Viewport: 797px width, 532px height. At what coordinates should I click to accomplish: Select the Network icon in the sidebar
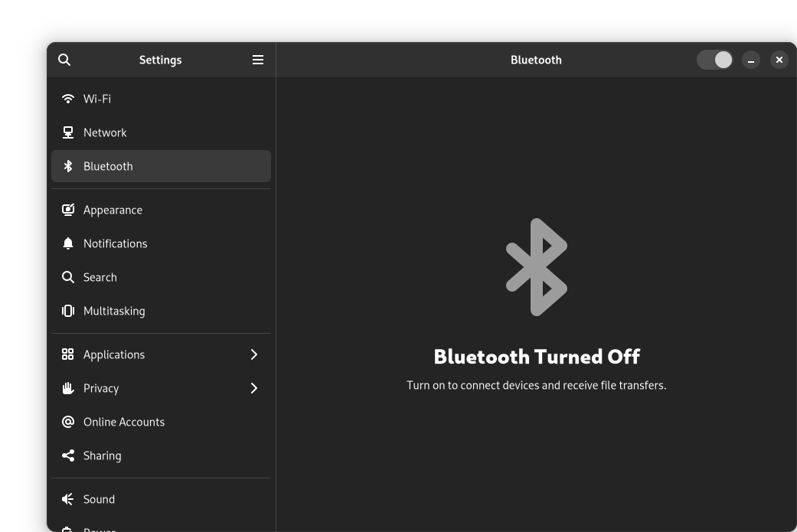pos(68,132)
